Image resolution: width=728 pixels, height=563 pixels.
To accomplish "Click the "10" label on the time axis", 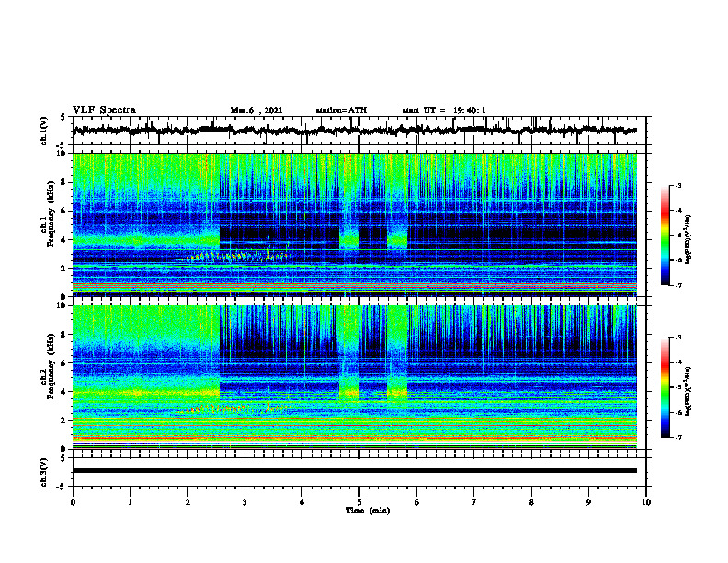I will (x=646, y=502).
